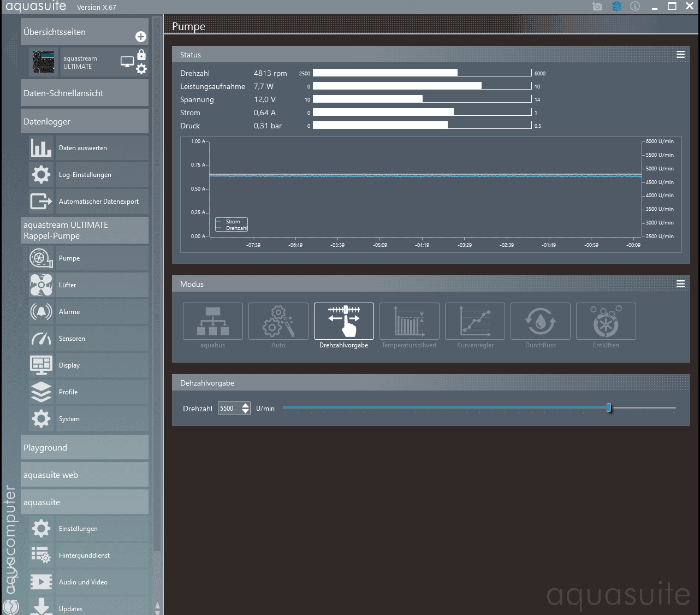Open the Alarme page label

pos(69,312)
